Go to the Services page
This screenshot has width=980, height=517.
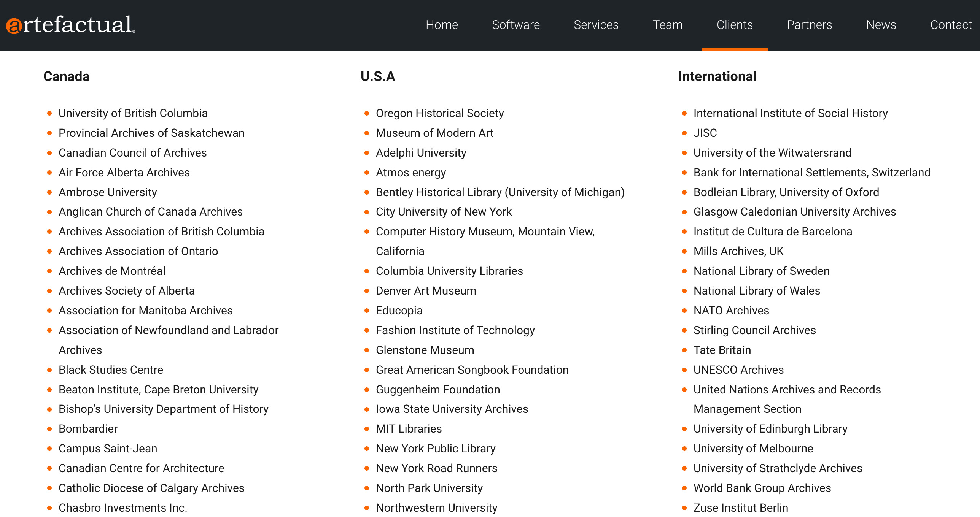pos(596,25)
